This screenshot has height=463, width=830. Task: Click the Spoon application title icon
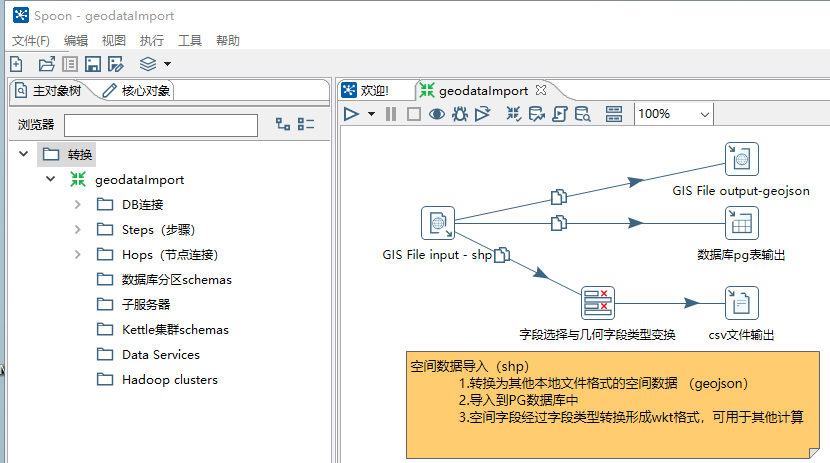coord(21,15)
